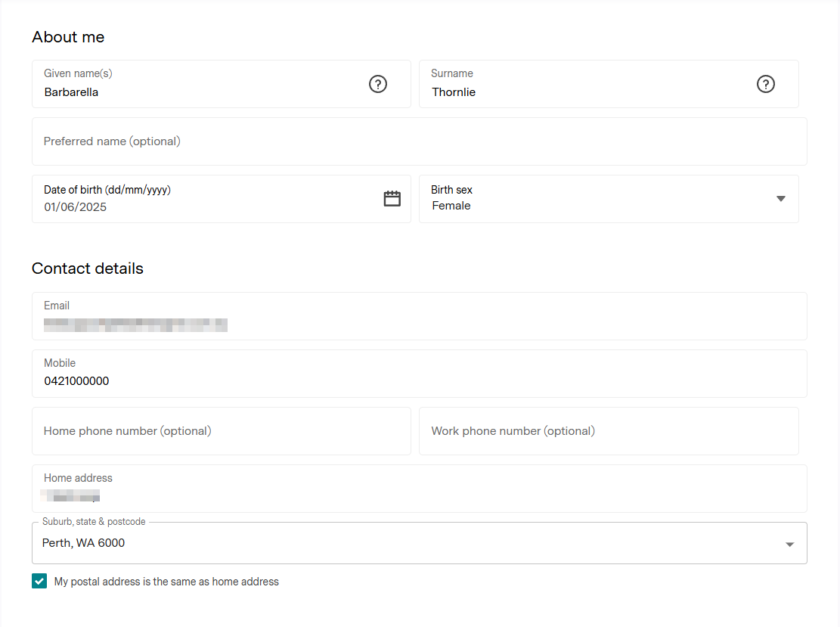Select the Preferred name (optional) field
840x627 pixels.
419,141
